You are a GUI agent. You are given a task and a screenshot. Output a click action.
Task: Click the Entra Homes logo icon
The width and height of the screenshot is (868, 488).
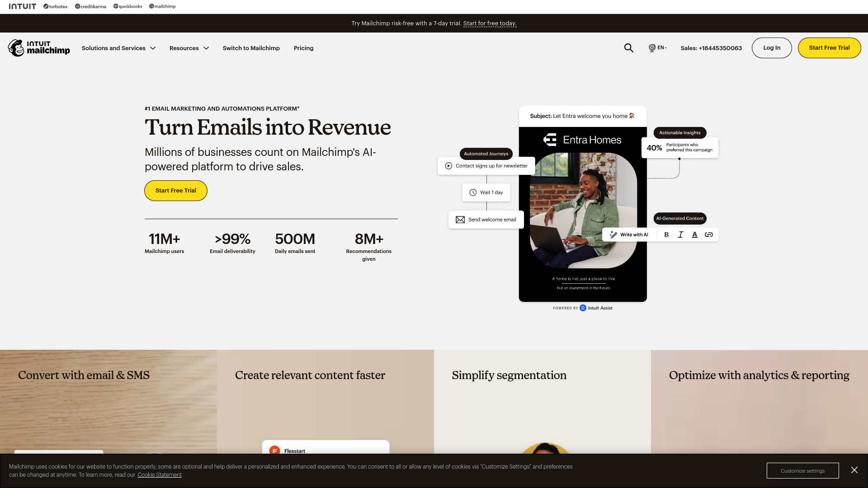[x=550, y=140]
